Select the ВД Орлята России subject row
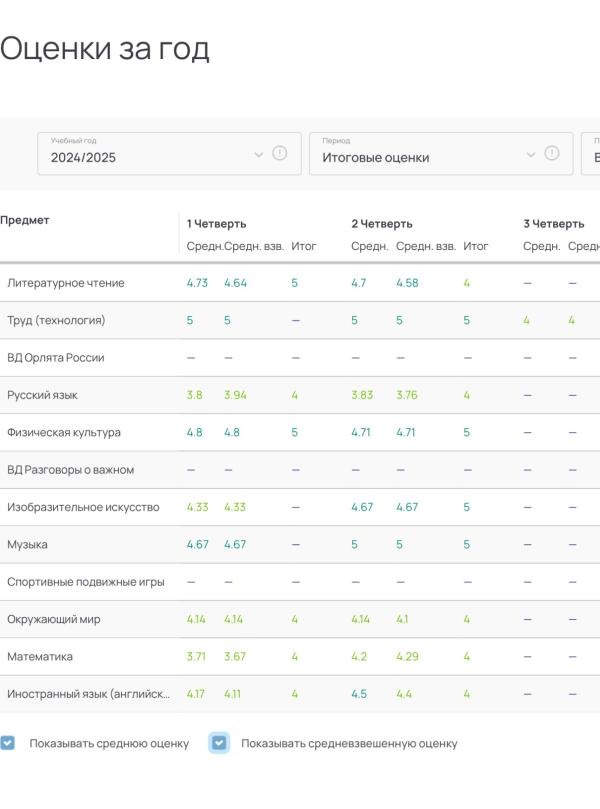 [x=300, y=358]
